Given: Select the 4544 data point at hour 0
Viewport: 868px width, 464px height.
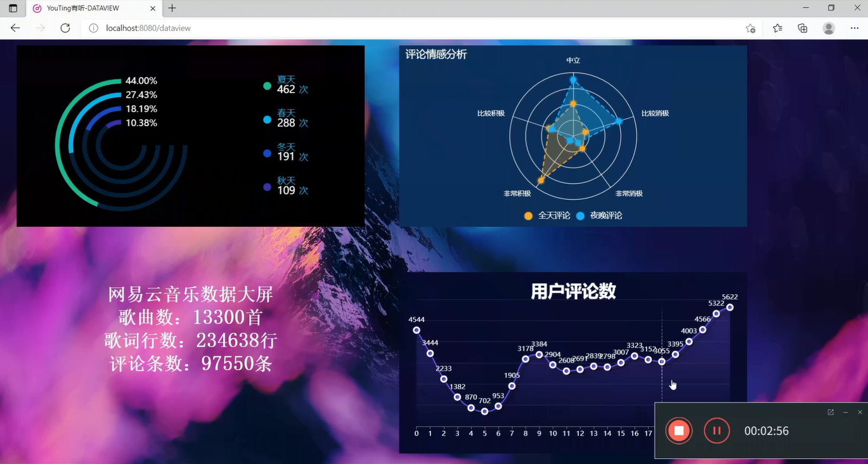Looking at the screenshot, I should tap(417, 330).
